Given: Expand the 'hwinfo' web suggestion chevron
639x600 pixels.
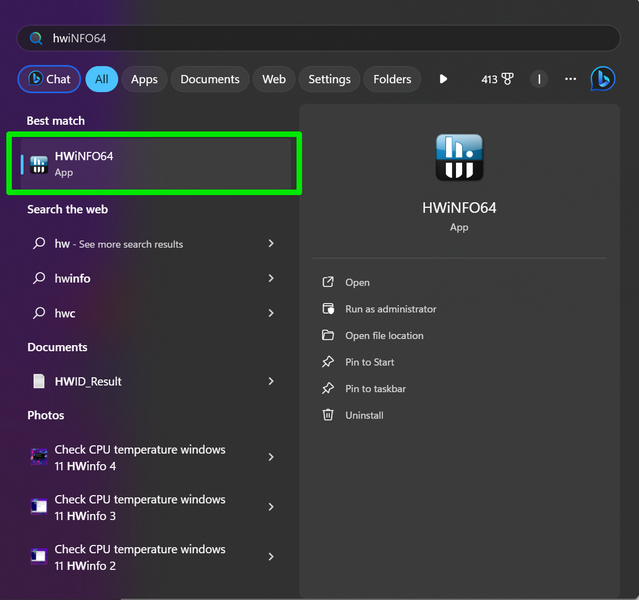Looking at the screenshot, I should [x=271, y=279].
